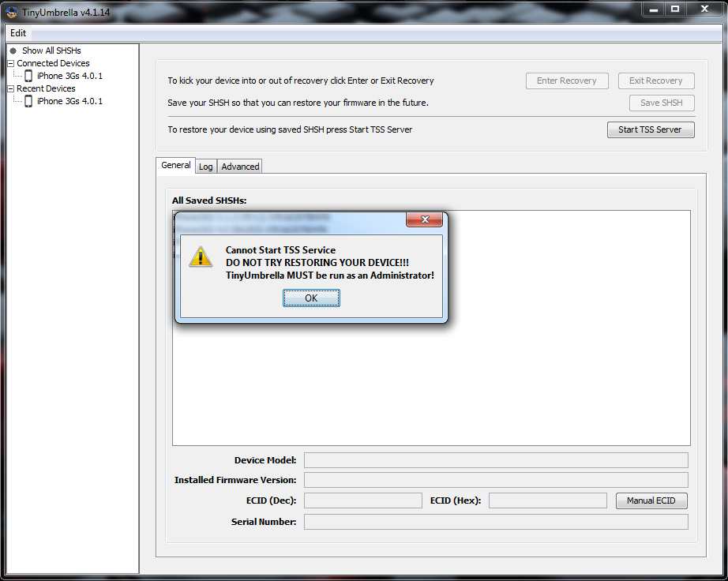Click the Serial Number field
Screen dimensions: 728x581
pos(496,522)
